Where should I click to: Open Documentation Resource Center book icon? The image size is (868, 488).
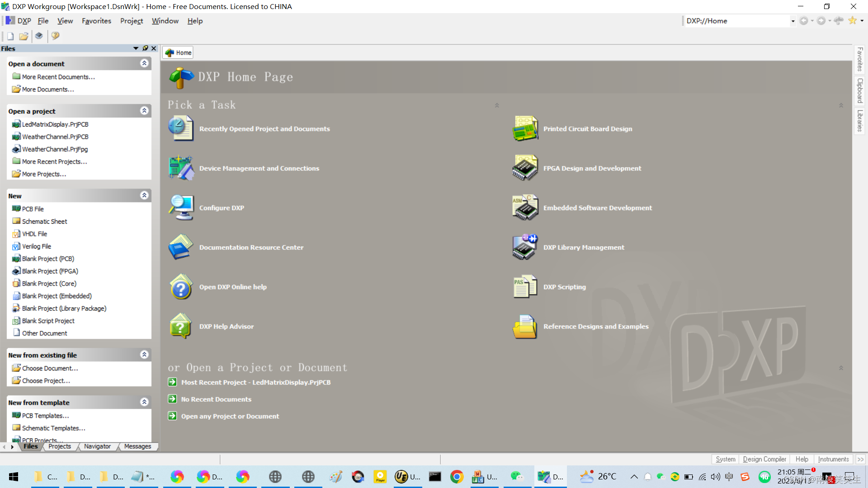(181, 247)
